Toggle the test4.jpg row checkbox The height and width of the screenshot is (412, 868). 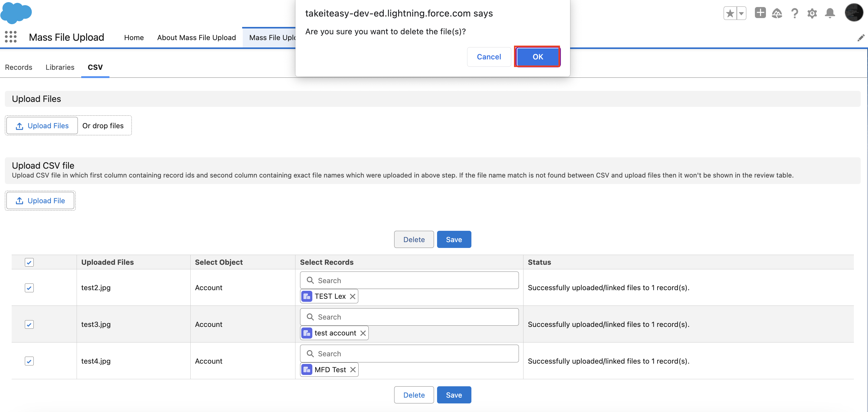coord(29,361)
